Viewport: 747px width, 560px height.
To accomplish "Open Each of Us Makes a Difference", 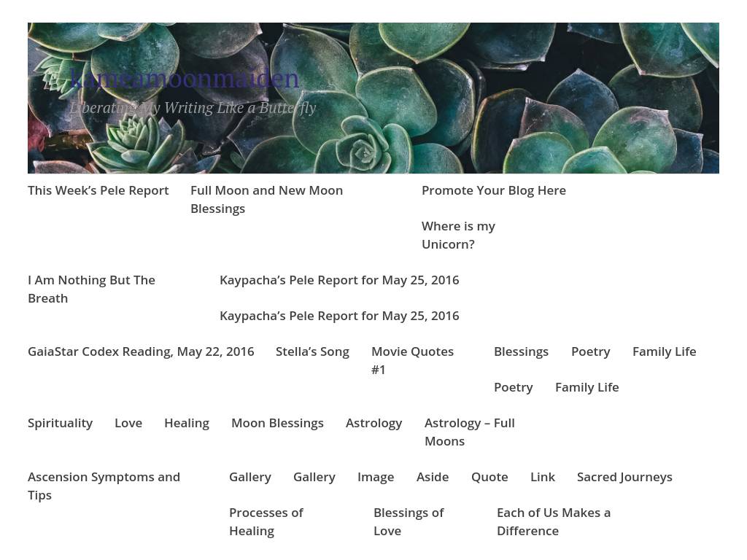I will pyautogui.click(x=554, y=521).
